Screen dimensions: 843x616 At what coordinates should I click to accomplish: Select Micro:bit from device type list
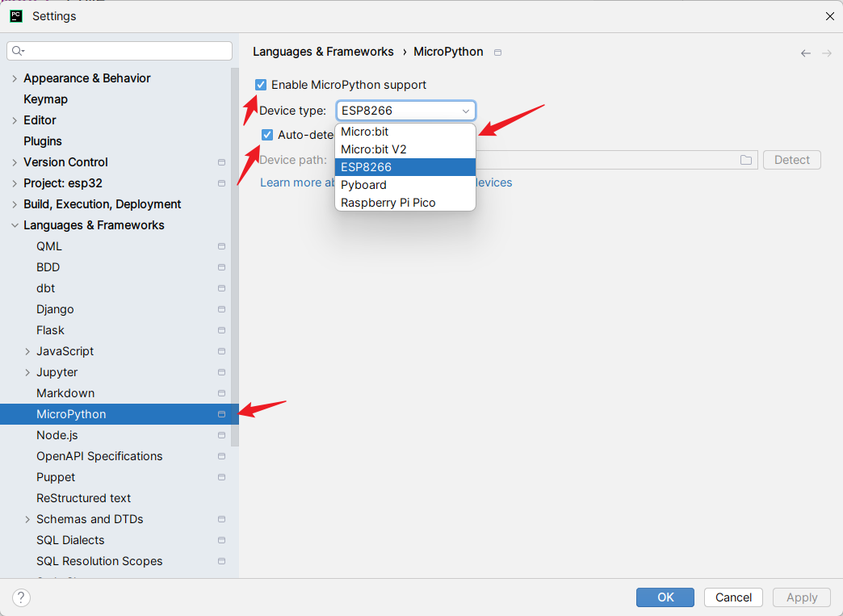click(405, 132)
